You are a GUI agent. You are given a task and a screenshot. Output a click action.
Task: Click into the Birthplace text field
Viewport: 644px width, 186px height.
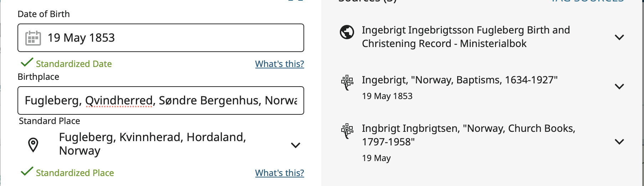pos(160,100)
